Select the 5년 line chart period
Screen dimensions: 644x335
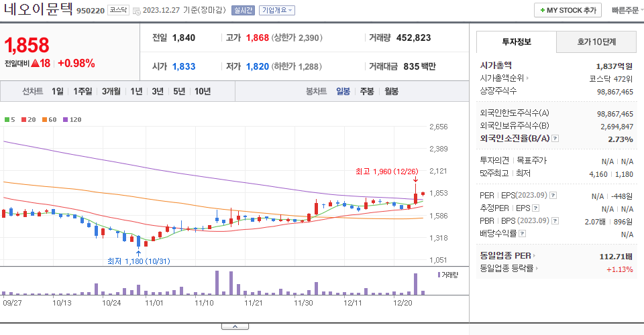pos(179,91)
